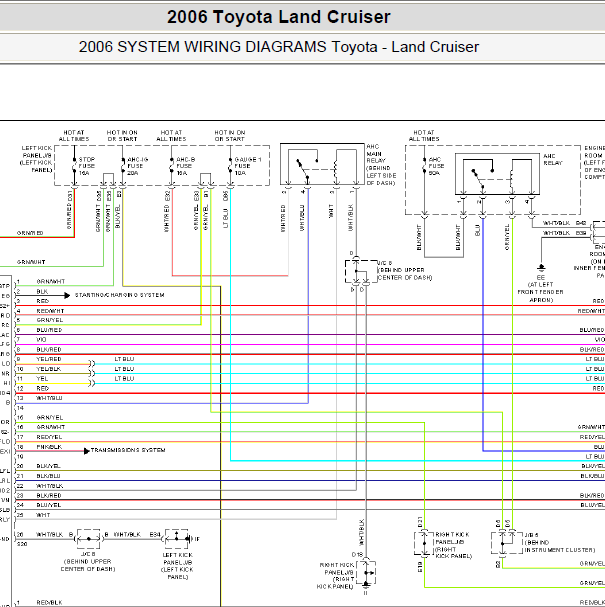
Task: Select pin 20 BLK/YEL wire label
Action: coord(48,466)
